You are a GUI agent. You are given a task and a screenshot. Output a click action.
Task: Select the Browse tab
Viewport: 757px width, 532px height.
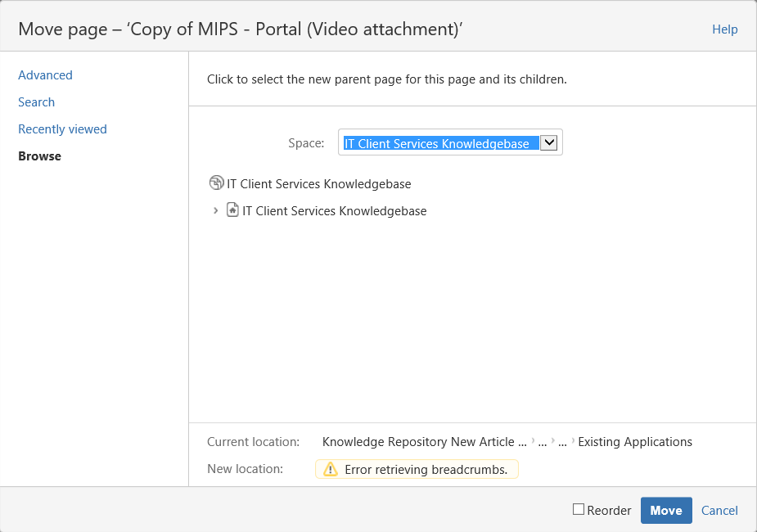[x=39, y=156]
